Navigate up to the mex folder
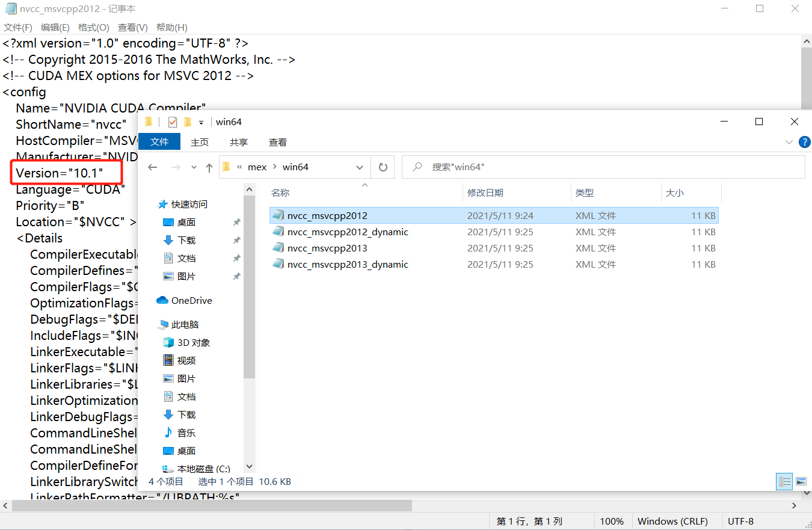Image resolution: width=812 pixels, height=530 pixels. click(x=209, y=167)
